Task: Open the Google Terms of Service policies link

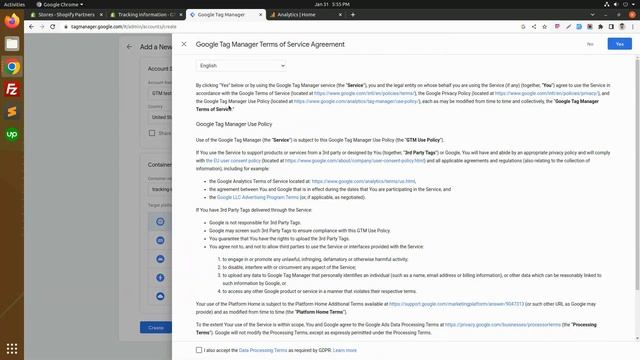Action: 364,93
